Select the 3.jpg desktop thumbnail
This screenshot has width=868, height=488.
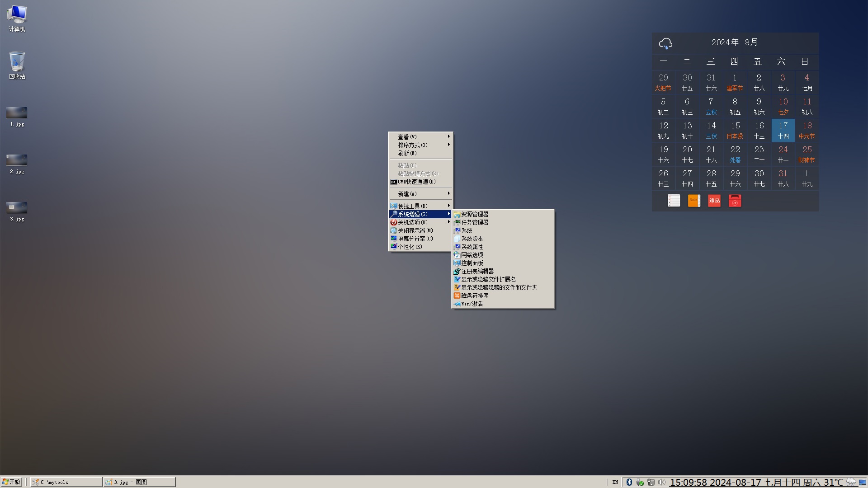(x=17, y=211)
